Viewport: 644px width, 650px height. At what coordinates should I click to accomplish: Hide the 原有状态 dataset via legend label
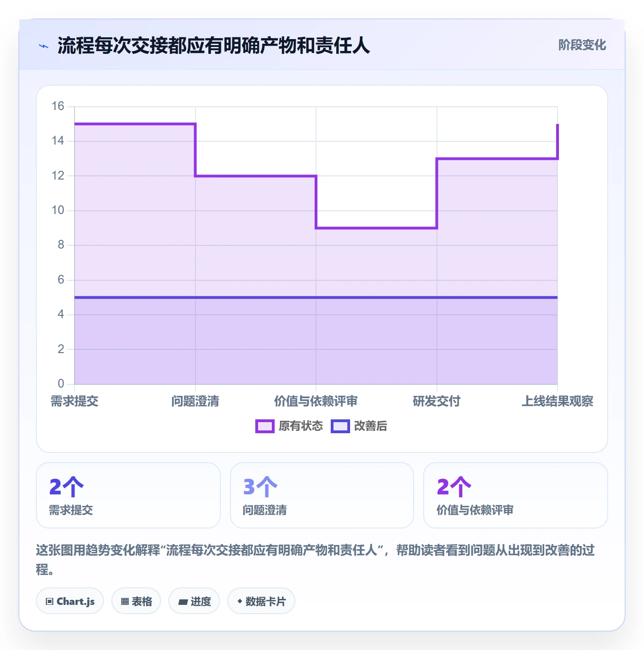click(x=301, y=426)
